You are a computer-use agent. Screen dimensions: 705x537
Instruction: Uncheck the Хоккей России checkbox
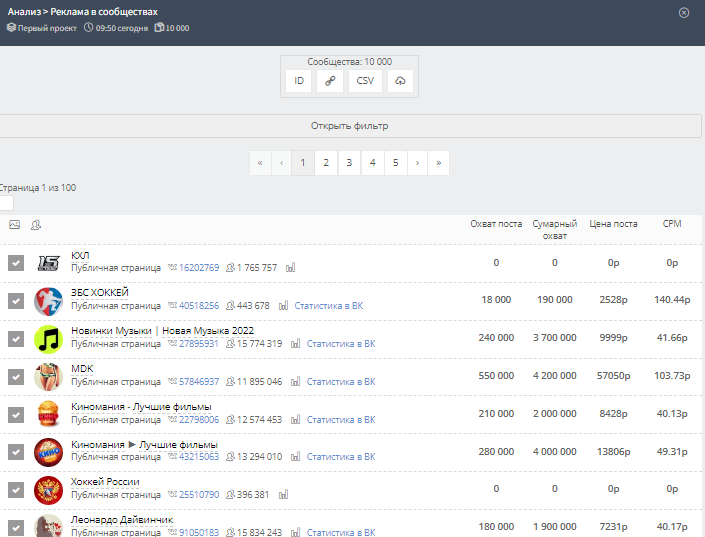pyautogui.click(x=16, y=489)
